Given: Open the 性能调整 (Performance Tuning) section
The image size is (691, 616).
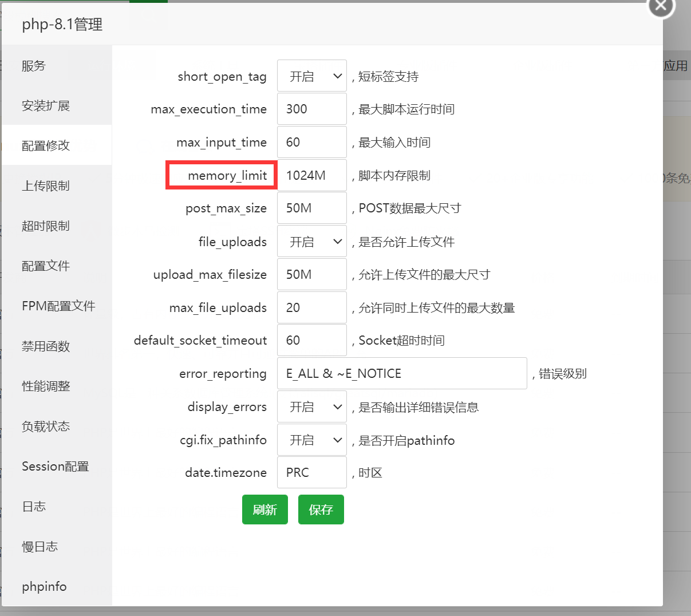Looking at the screenshot, I should (x=45, y=386).
